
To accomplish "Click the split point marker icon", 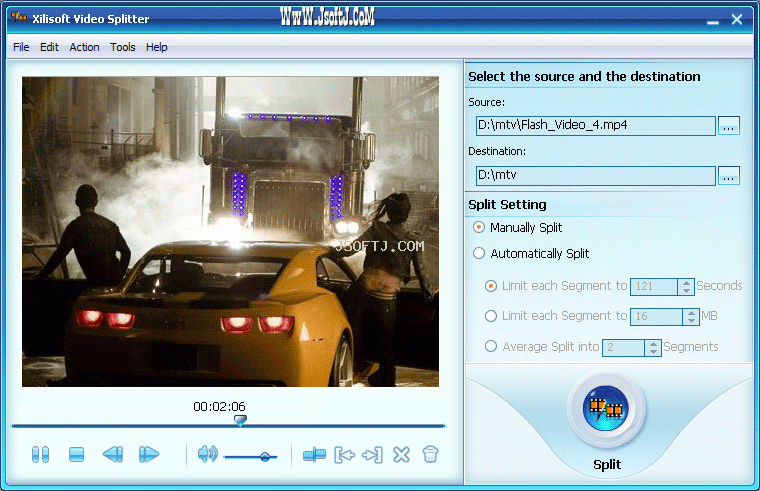I will click(x=314, y=455).
